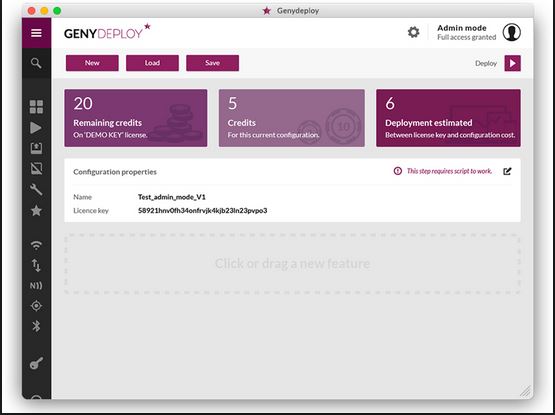
Task: Open the dashboard grid icon in sidebar
Action: [36, 107]
